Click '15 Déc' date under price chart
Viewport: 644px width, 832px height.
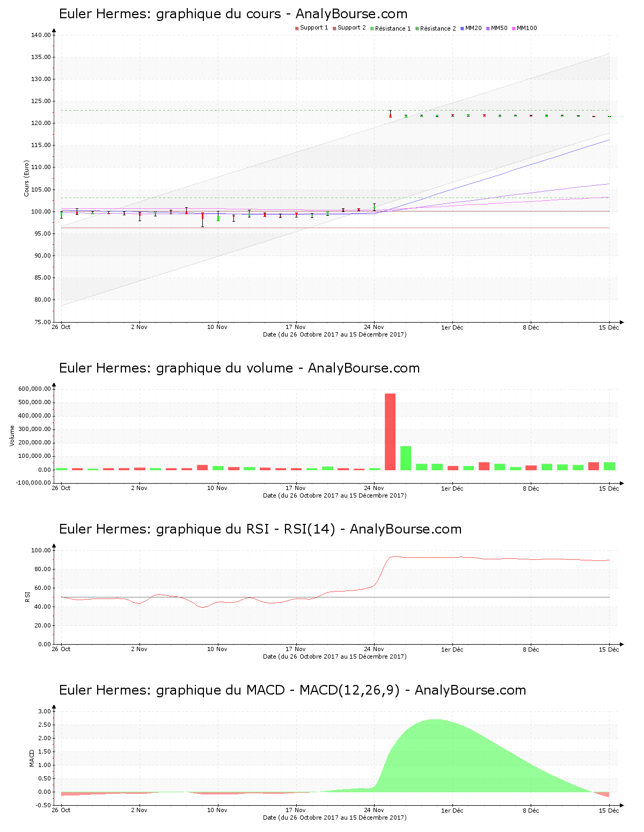609,327
